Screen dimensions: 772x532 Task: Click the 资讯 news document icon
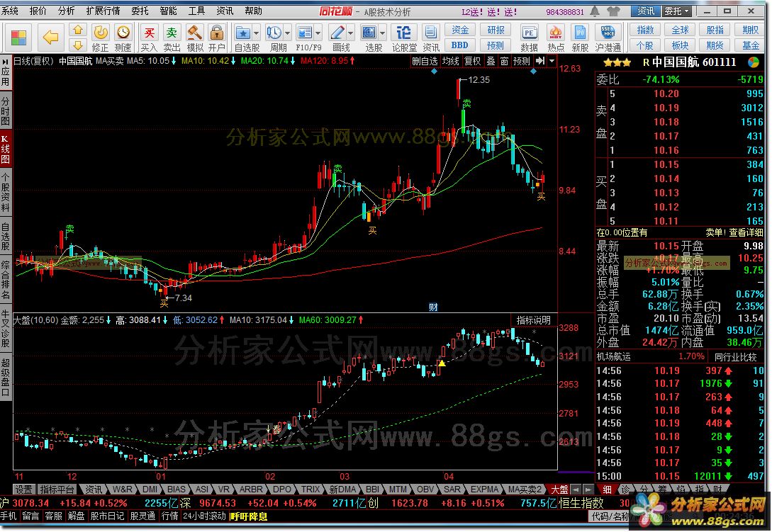[x=431, y=38]
